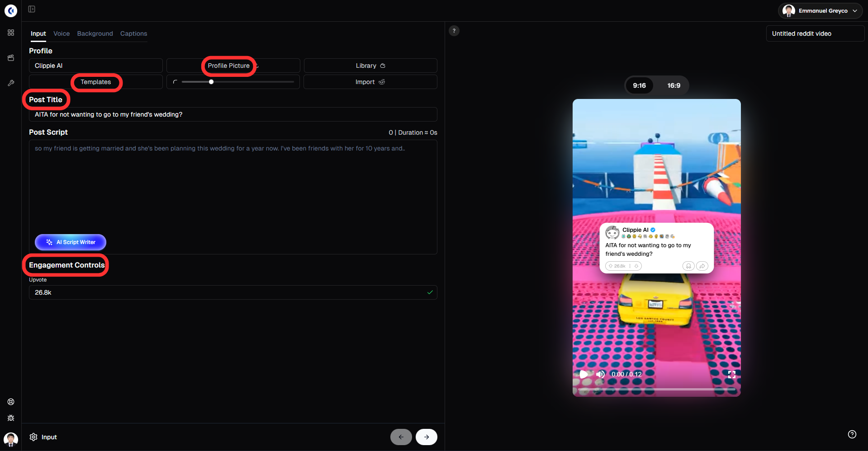Click the Clippie logo in the top-left corner
Screen dimensions: 868x451
11,10
